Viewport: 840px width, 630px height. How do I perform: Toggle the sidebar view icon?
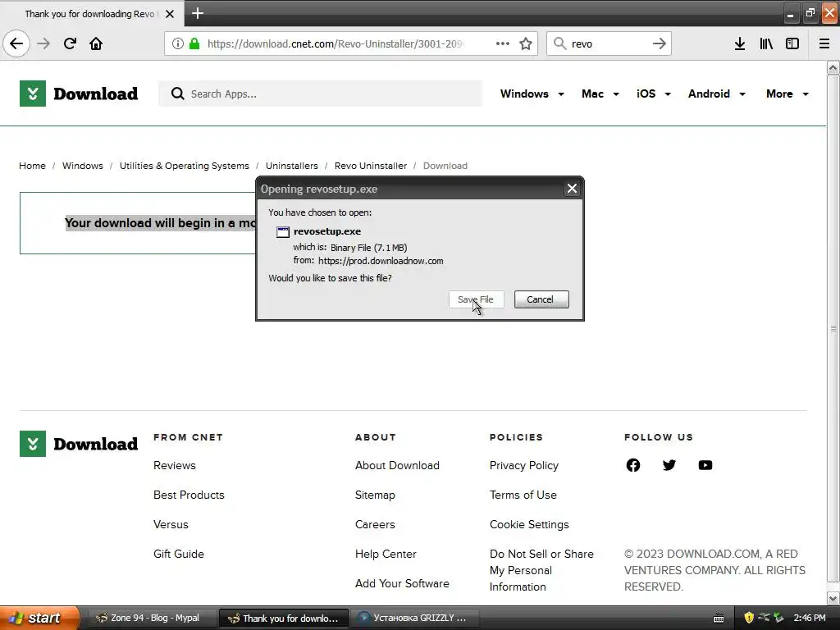pyautogui.click(x=792, y=43)
